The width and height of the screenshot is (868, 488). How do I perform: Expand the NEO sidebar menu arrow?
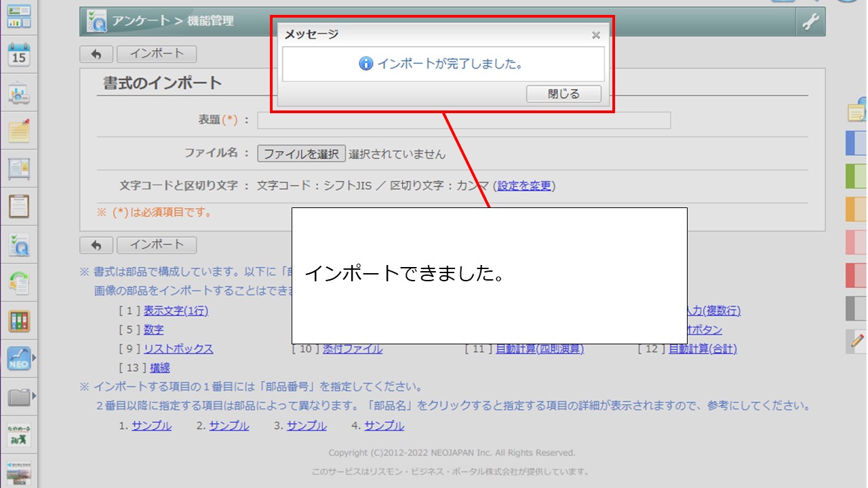tap(34, 357)
